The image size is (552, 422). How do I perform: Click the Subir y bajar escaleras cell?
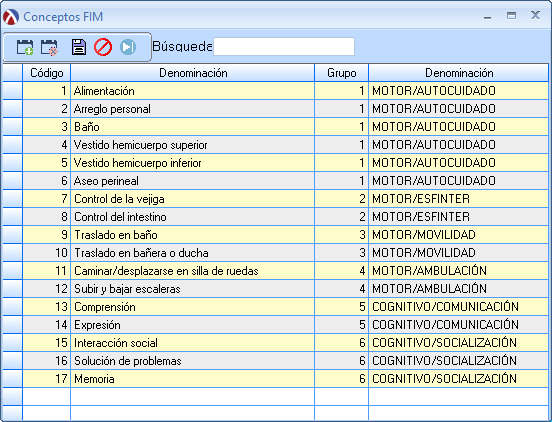click(x=193, y=289)
